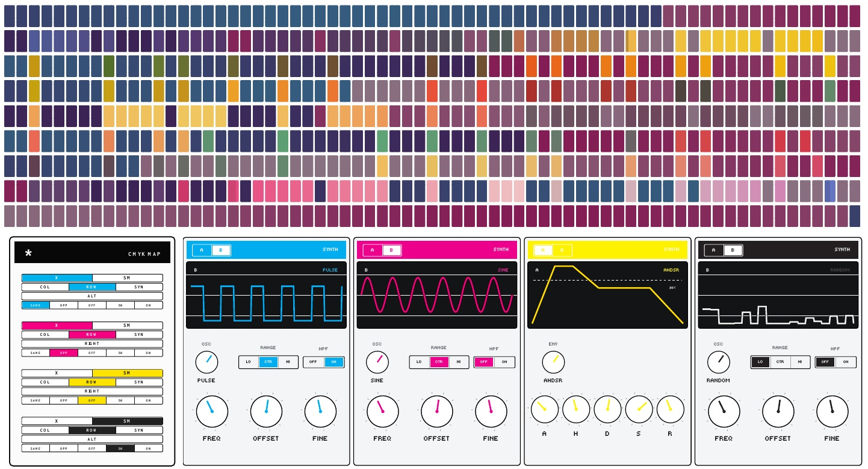868x469 pixels.
Task: Click the yellow sustain knob labeled S
Action: 639,409
